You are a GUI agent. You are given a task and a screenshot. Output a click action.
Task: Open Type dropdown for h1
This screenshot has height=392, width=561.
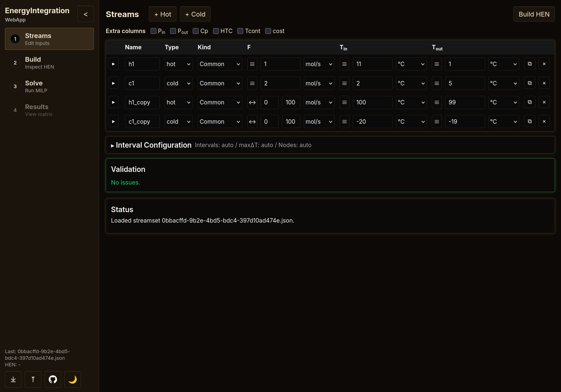coord(178,64)
